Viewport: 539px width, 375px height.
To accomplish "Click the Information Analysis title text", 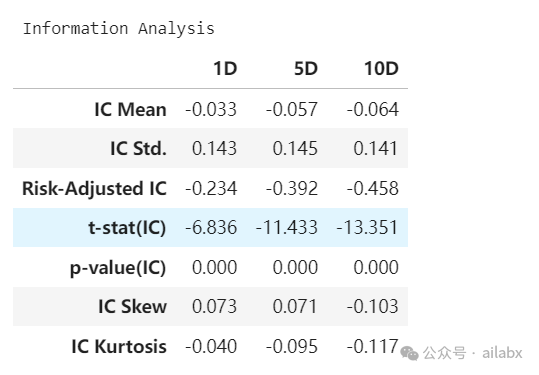I will pyautogui.click(x=119, y=28).
